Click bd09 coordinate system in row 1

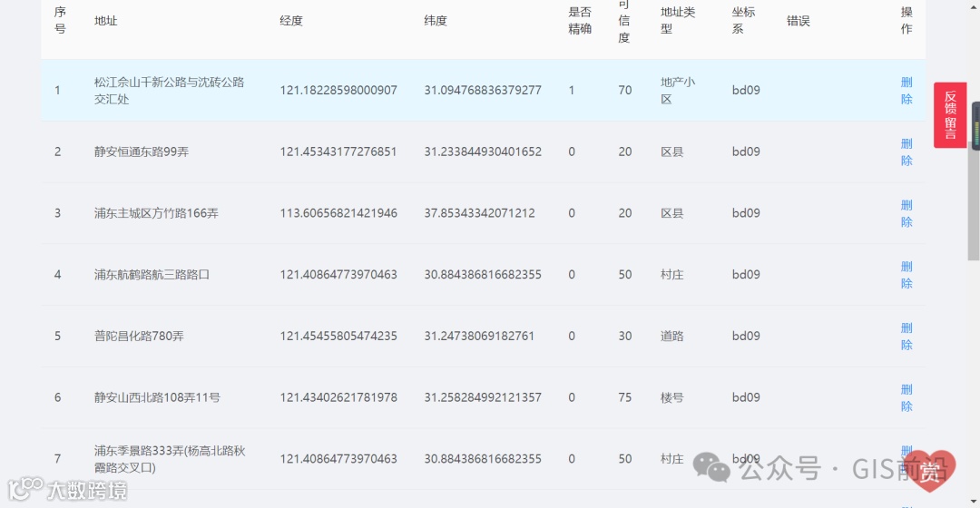point(746,91)
